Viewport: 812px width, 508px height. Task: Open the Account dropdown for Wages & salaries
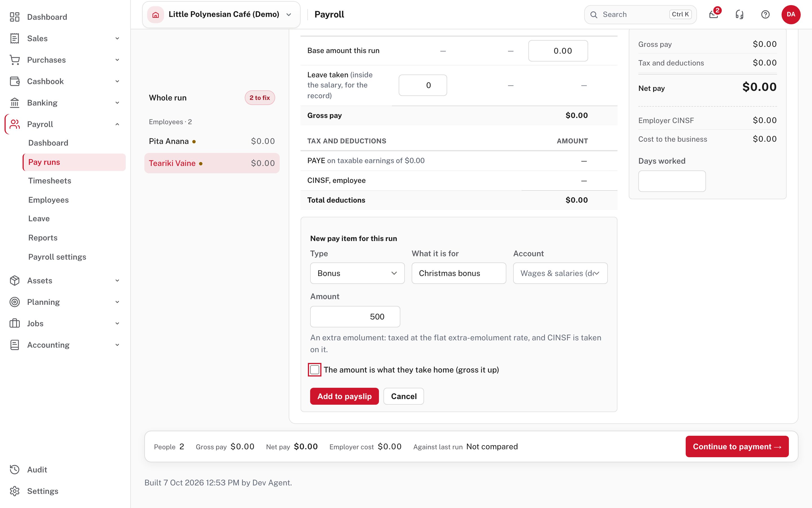560,273
